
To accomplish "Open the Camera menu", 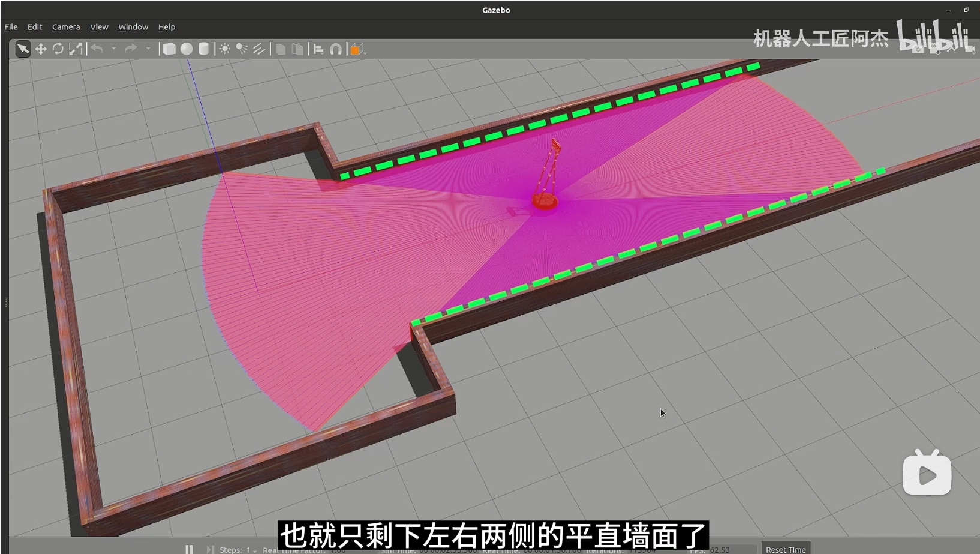I will pyautogui.click(x=66, y=27).
